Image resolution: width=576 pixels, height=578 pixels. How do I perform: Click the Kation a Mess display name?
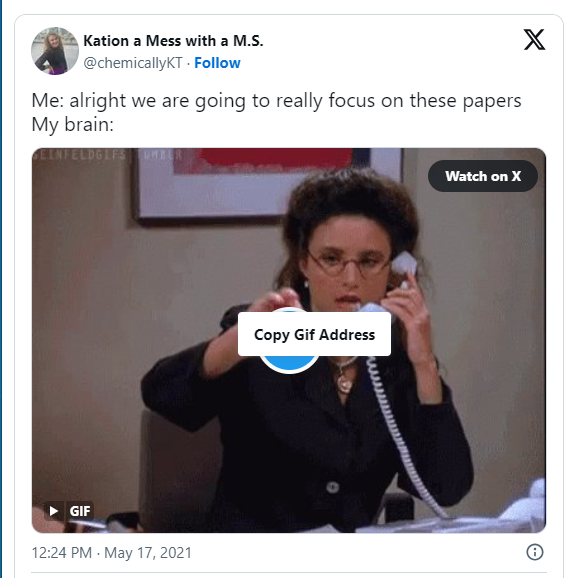[x=173, y=41]
